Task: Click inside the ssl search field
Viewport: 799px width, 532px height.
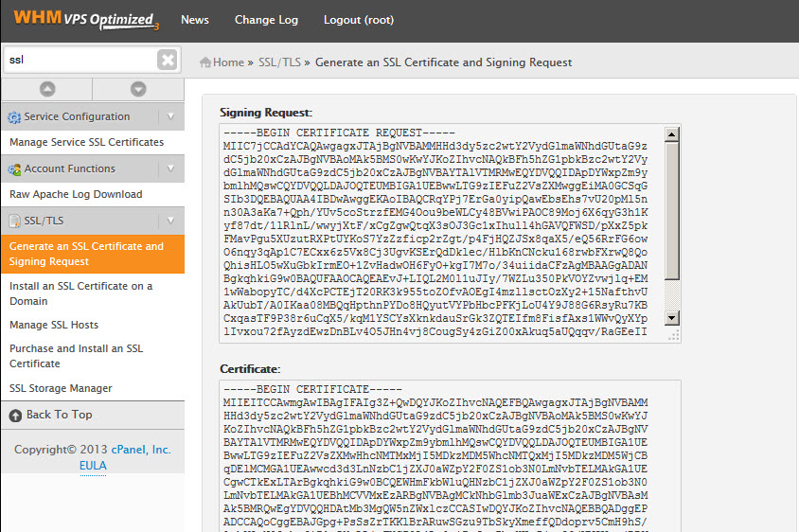Action: point(79,60)
